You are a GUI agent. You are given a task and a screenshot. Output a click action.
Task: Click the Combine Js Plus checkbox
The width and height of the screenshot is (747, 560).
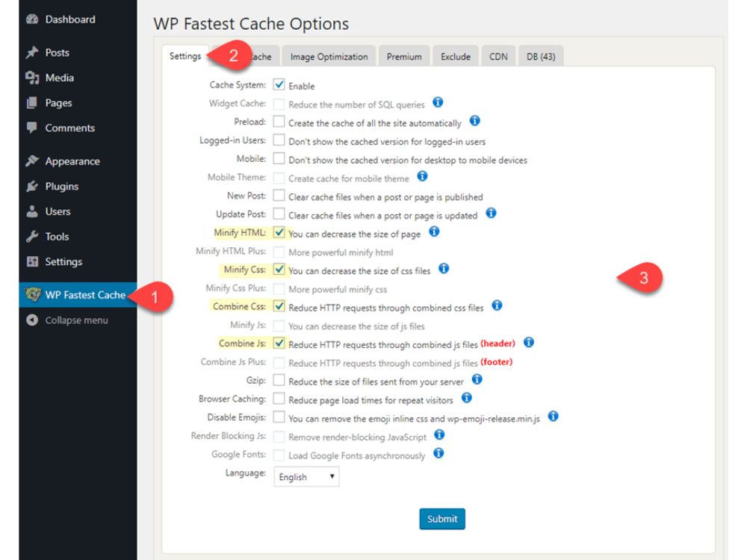279,362
